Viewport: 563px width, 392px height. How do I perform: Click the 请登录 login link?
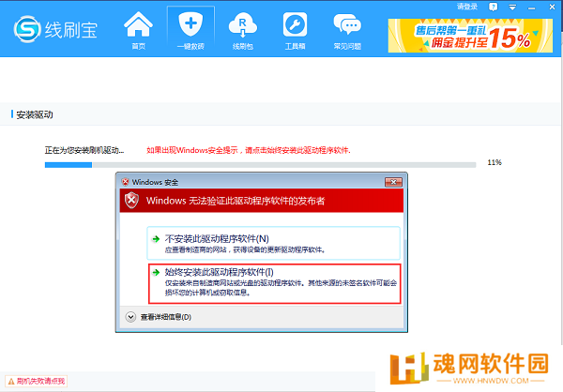tap(467, 7)
